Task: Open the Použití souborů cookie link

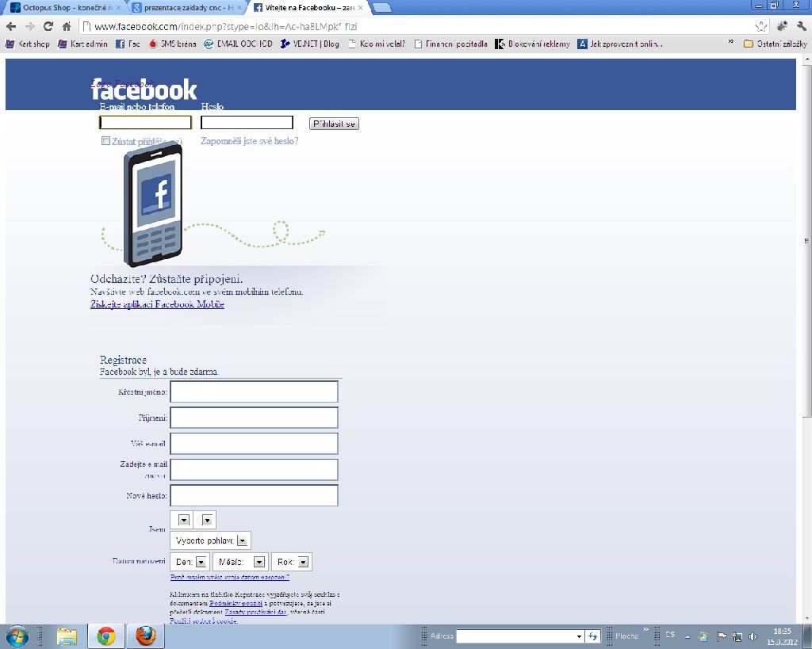Action: coord(204,621)
